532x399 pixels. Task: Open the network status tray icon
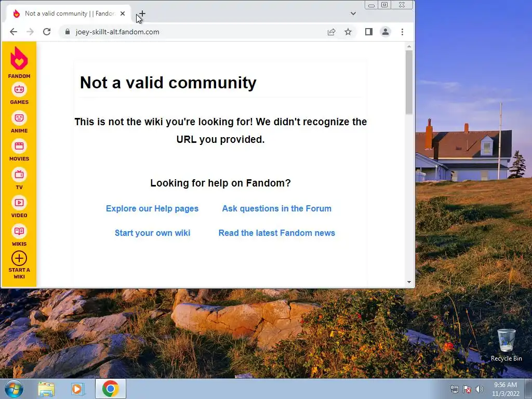[454, 389]
